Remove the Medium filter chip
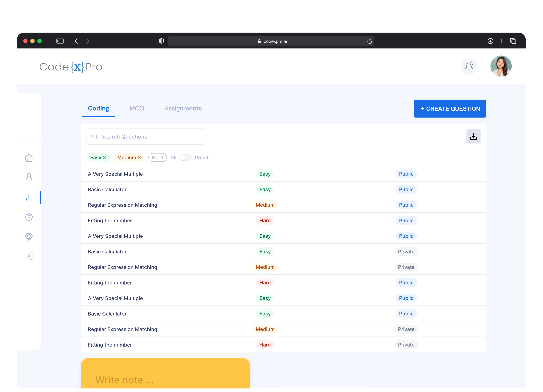543x392 pixels. (139, 158)
